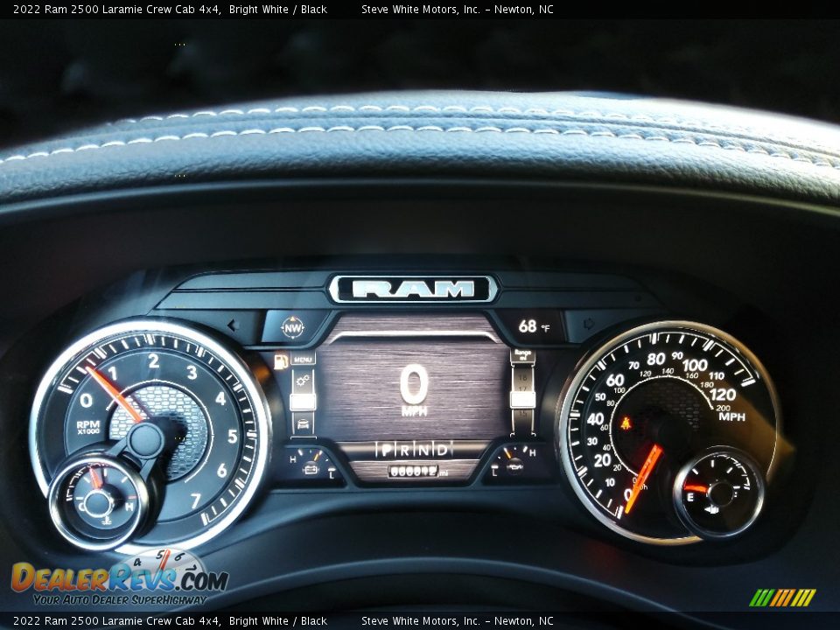Click the highlighted slot in the left menu strip
The width and height of the screenshot is (840, 630).
point(303,402)
